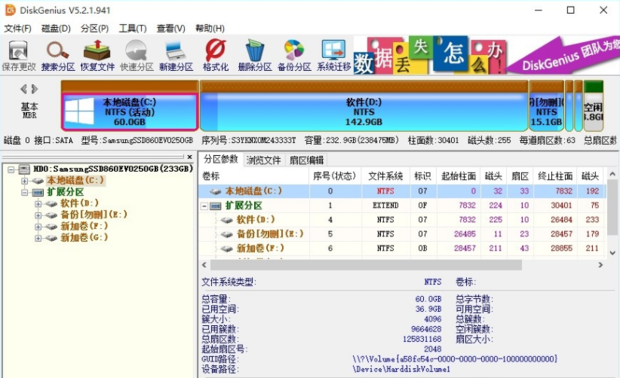
Task: Sort by 卷标 column header
Action: pyautogui.click(x=254, y=176)
